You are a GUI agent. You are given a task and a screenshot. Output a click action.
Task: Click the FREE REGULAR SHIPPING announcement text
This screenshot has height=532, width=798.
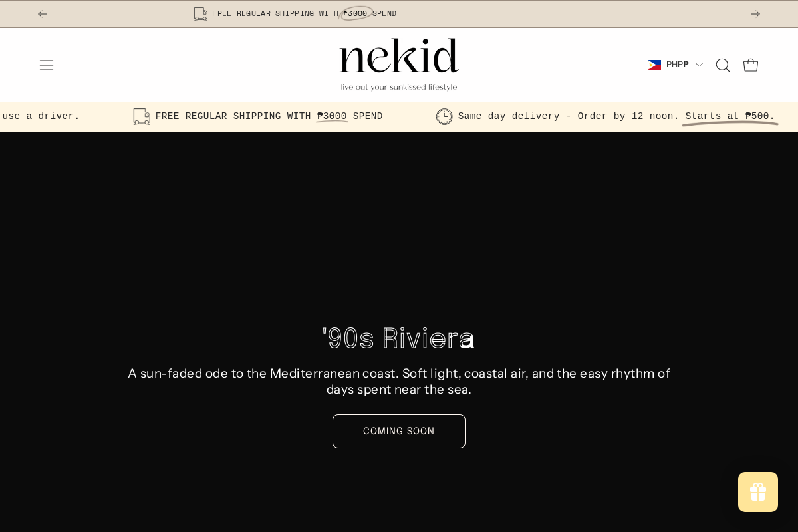[304, 13]
